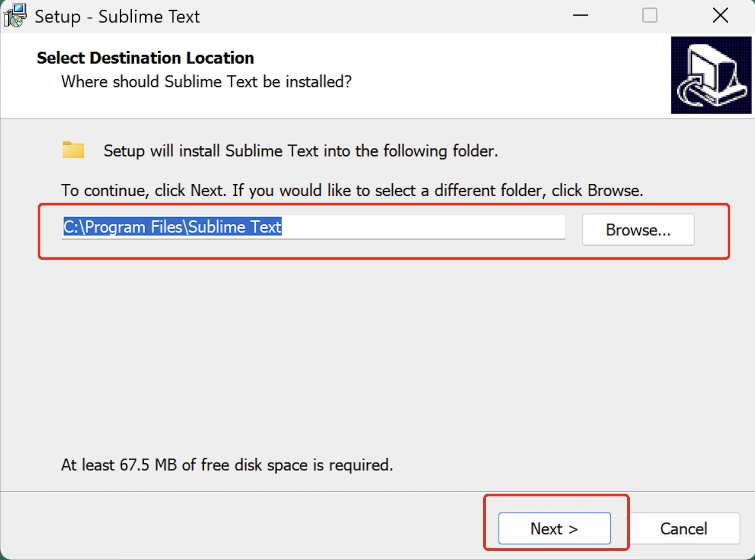The image size is (755, 560).
Task: Click Next to continue installation
Action: coord(554,528)
